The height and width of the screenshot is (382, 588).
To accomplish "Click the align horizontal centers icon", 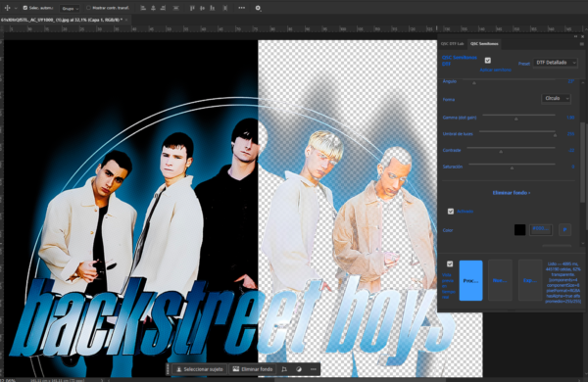I will tap(153, 8).
